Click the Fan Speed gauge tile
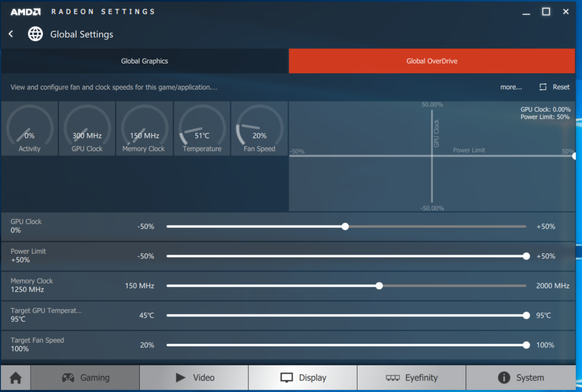582x392 pixels. point(259,128)
